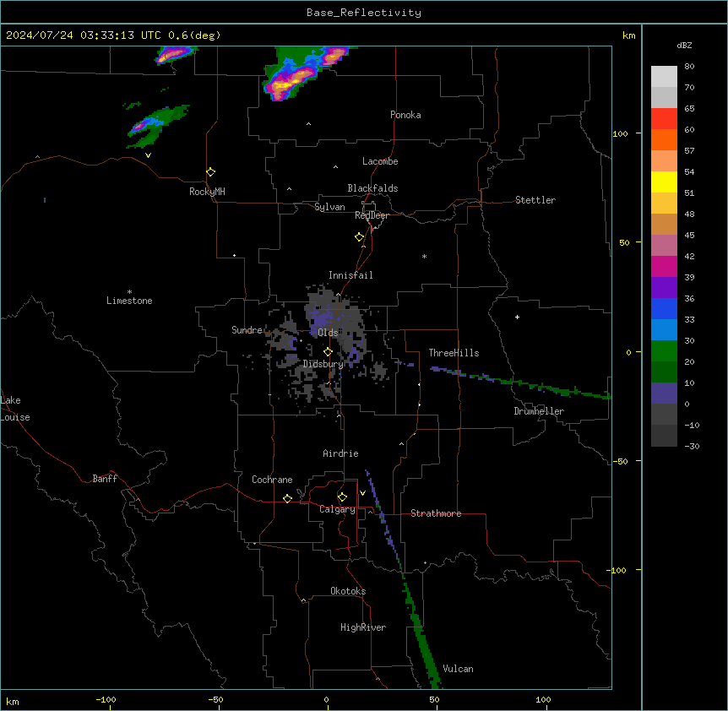The width and height of the screenshot is (728, 711).
Task: Click the yellow V marker east of Calgary's diamond
Action: (x=362, y=493)
